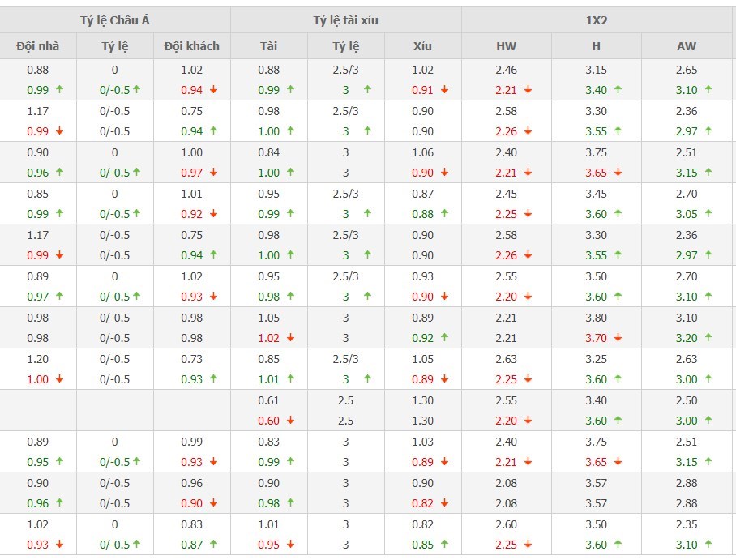Click the green up arrow next to 0.87
736x560 pixels.
tap(213, 545)
